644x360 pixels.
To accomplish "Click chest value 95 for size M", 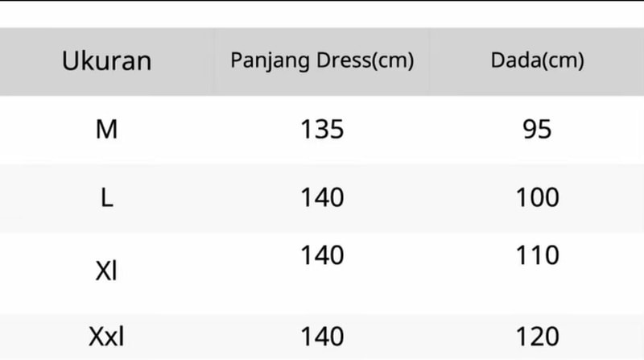I will 537,129.
